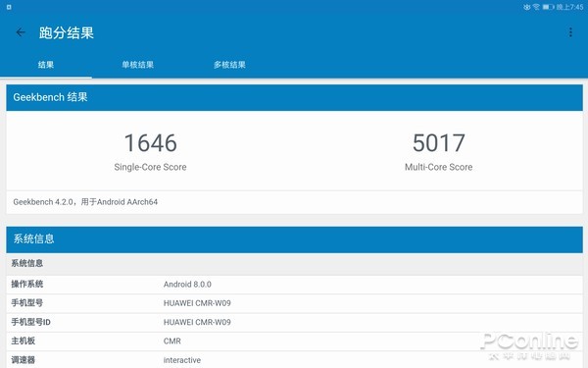Viewport: 588px width, 368px height.
Task: Tap the CMR motherboard value
Action: pyautogui.click(x=172, y=341)
